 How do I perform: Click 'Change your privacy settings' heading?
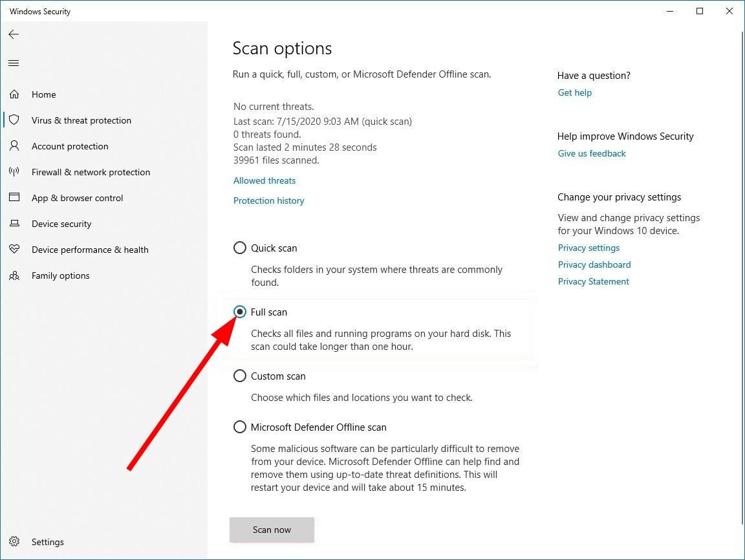tap(619, 197)
